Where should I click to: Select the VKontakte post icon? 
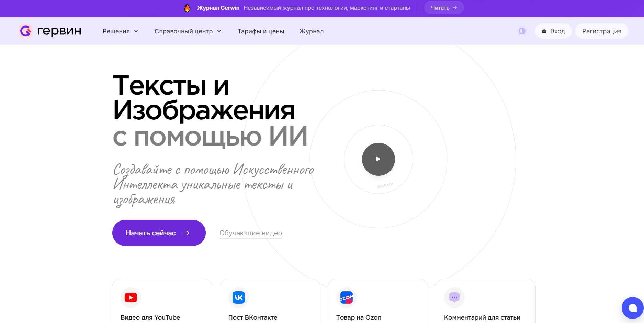click(x=239, y=298)
